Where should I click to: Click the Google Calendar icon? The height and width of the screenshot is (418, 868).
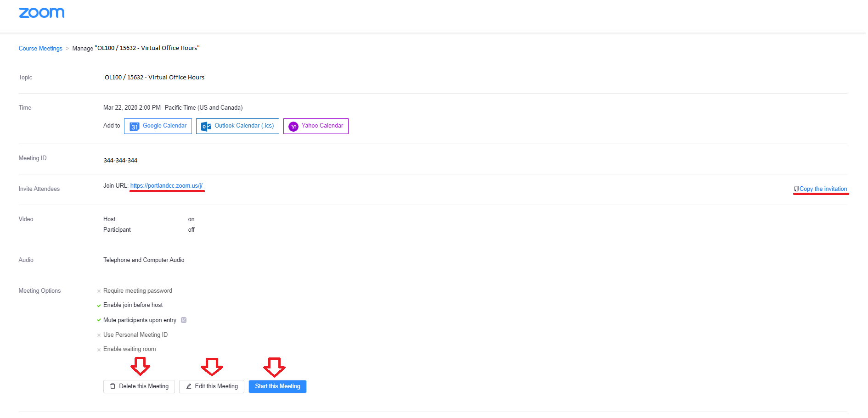tap(134, 126)
